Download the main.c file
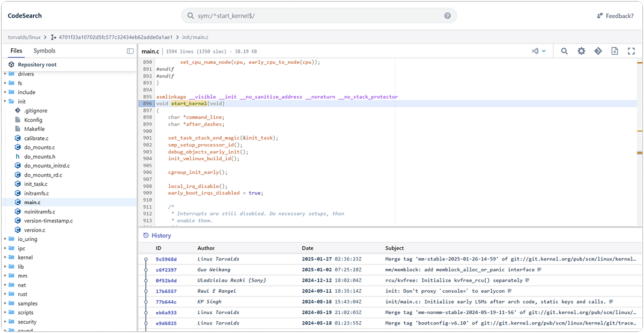Screen dimensions: 644x333 [x=615, y=51]
